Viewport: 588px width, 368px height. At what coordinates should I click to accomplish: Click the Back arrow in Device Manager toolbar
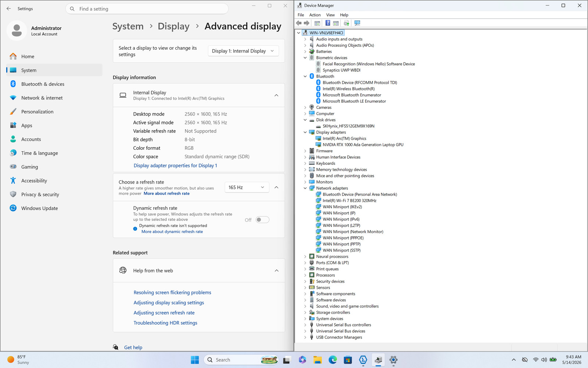click(x=299, y=23)
